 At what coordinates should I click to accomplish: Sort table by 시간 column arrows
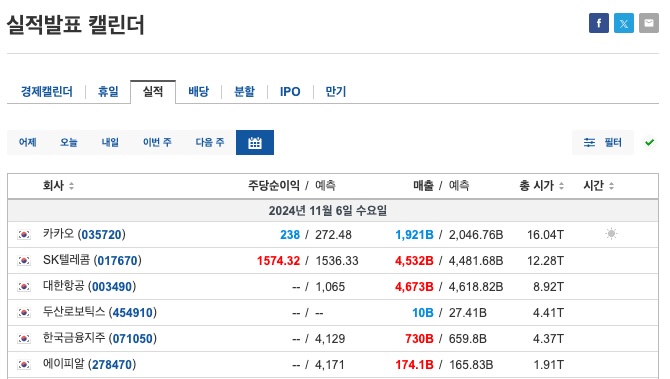point(611,186)
